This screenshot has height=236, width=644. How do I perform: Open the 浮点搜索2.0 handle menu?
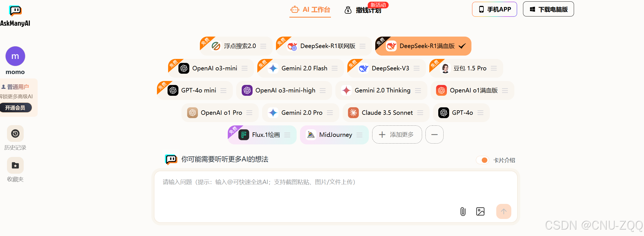pos(263,46)
